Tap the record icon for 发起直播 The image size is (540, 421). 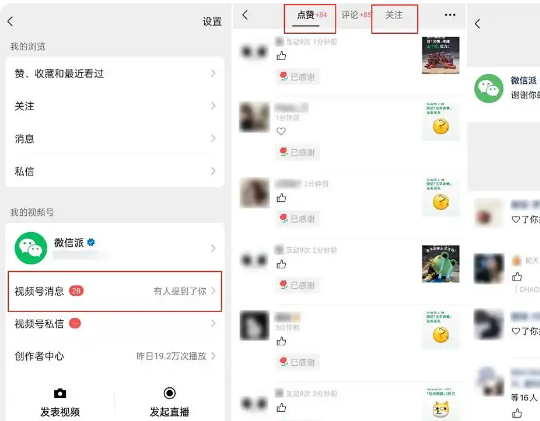click(169, 393)
